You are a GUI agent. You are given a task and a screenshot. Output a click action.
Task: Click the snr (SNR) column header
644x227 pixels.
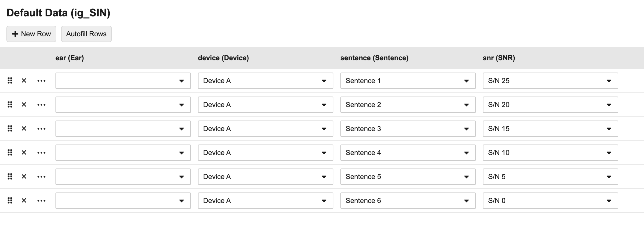(499, 58)
